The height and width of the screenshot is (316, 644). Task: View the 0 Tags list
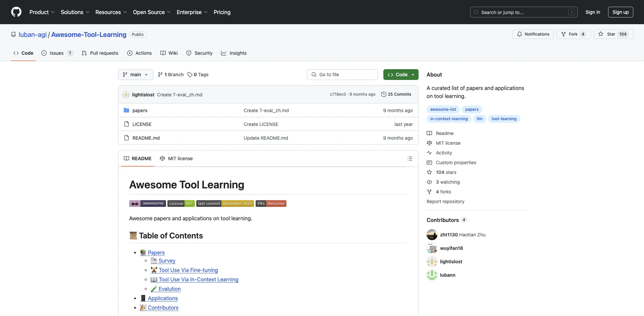click(198, 75)
